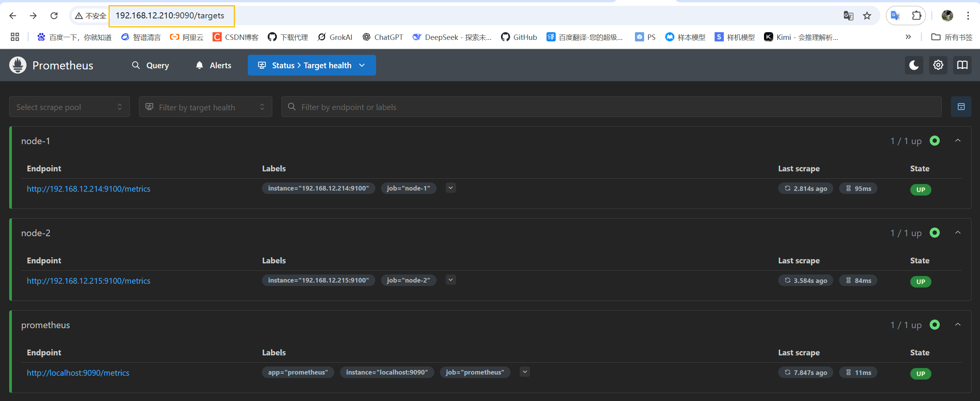Open 192.168.12.215:9100/metrics endpoint link
Image resolution: width=980 pixels, height=401 pixels.
(88, 281)
